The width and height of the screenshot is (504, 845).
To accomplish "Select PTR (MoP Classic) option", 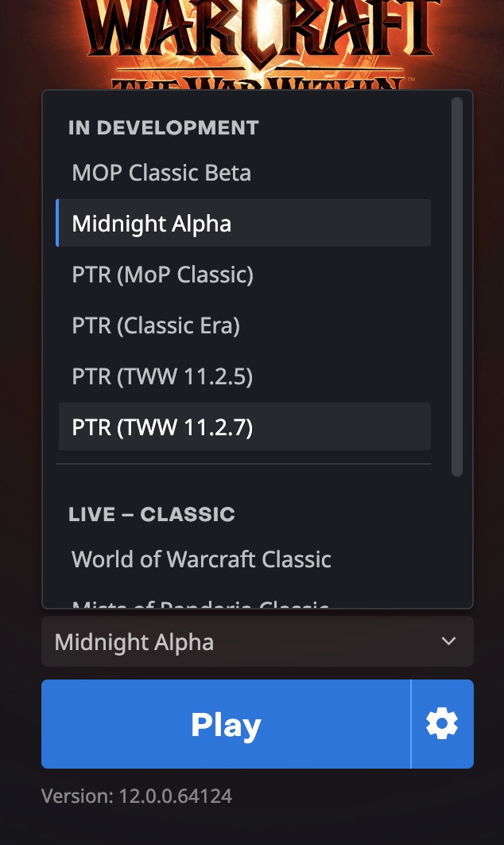I will pyautogui.click(x=162, y=275).
